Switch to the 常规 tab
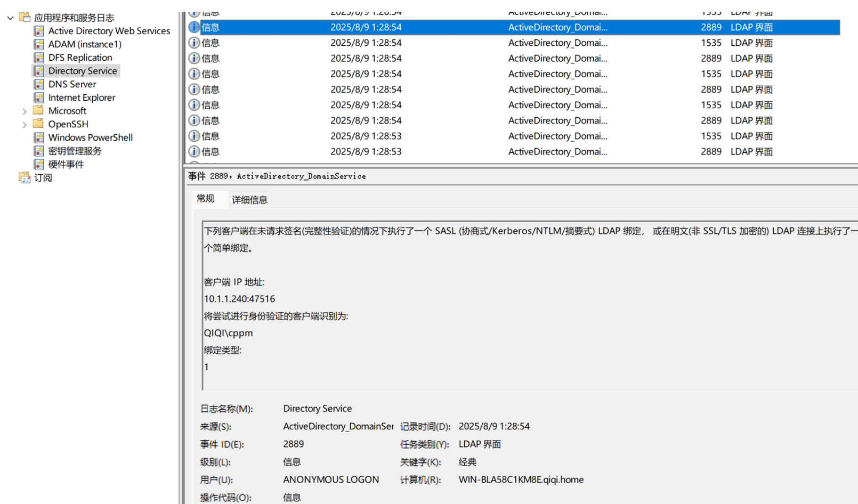The height and width of the screenshot is (504, 858). 206,199
